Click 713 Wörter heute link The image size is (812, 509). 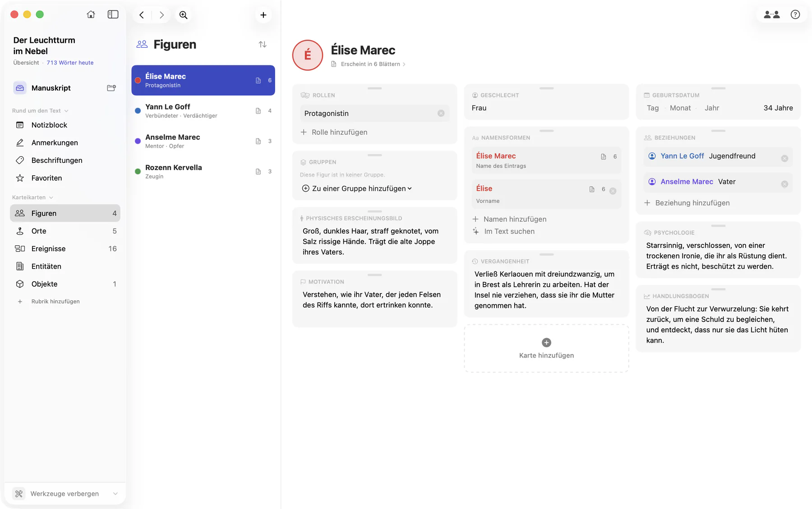[70, 63]
